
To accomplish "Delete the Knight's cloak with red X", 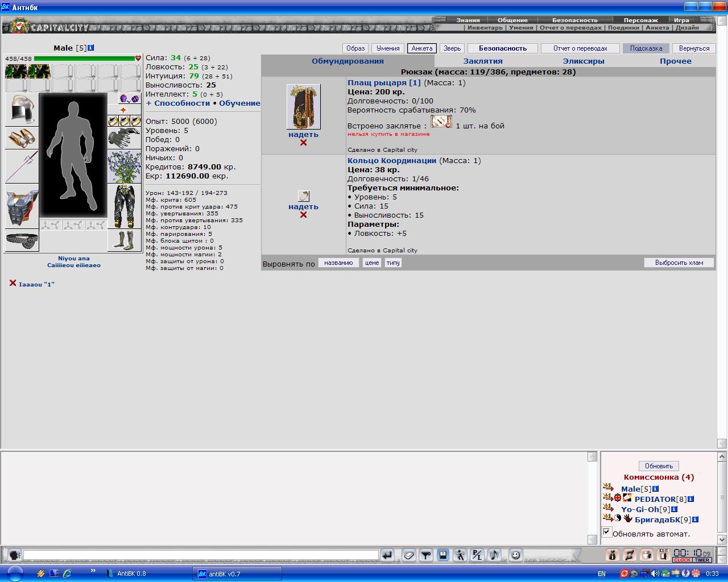I will 303,143.
